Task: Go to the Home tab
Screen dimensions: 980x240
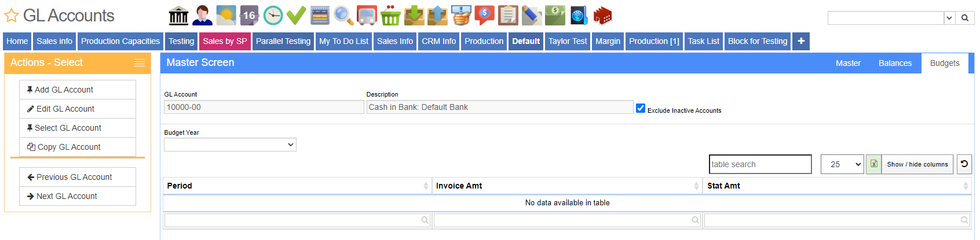Action: (17, 41)
